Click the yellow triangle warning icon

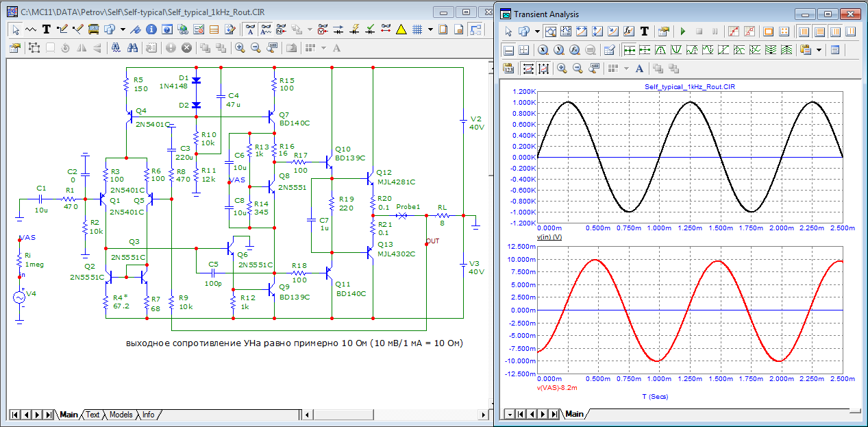pos(401,29)
